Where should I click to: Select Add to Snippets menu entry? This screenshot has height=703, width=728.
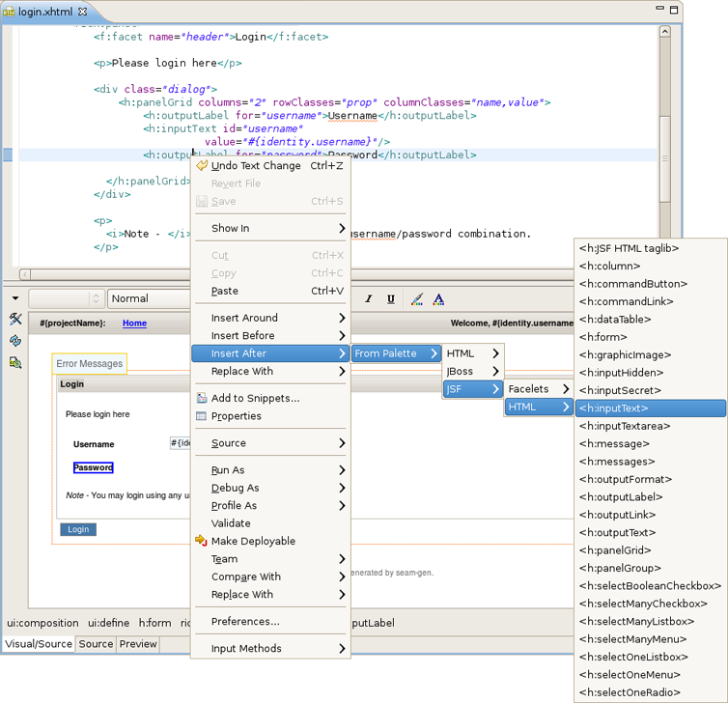click(255, 398)
